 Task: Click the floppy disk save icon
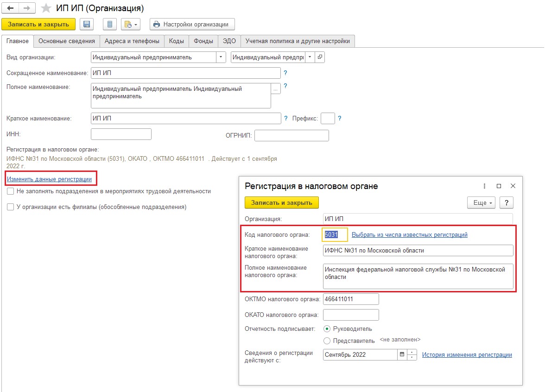click(x=87, y=25)
